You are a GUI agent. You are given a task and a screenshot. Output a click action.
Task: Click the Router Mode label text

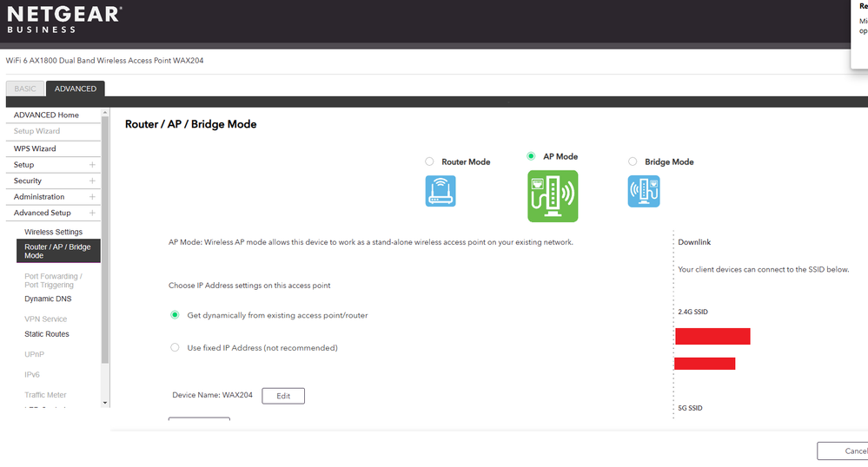coord(466,162)
